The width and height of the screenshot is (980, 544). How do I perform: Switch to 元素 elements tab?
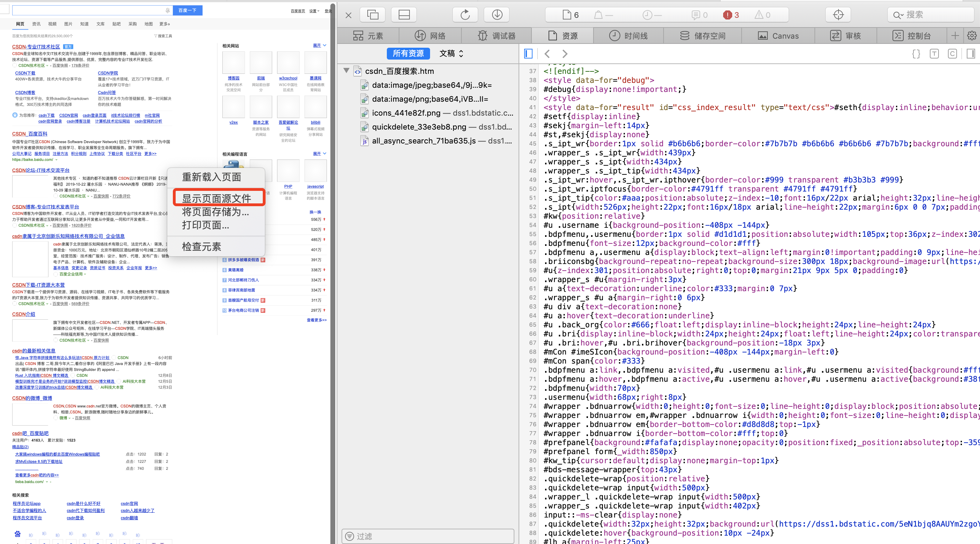(368, 36)
